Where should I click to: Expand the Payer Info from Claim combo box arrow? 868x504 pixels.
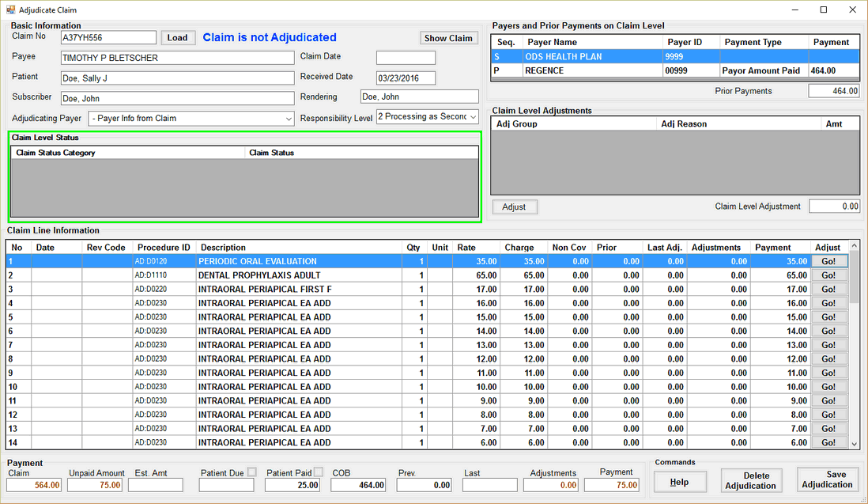288,118
